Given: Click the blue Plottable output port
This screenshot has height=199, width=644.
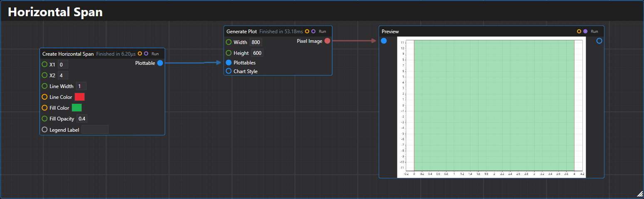Looking at the screenshot, I should pyautogui.click(x=160, y=63).
